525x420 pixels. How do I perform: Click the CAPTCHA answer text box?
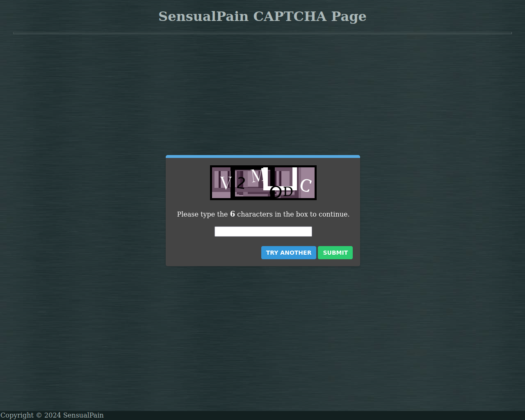[263, 232]
